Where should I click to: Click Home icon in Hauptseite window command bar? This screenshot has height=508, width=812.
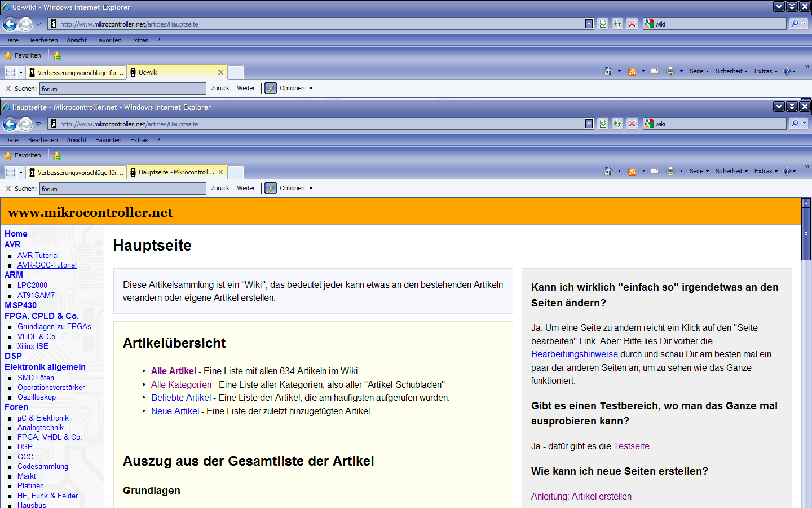(608, 171)
